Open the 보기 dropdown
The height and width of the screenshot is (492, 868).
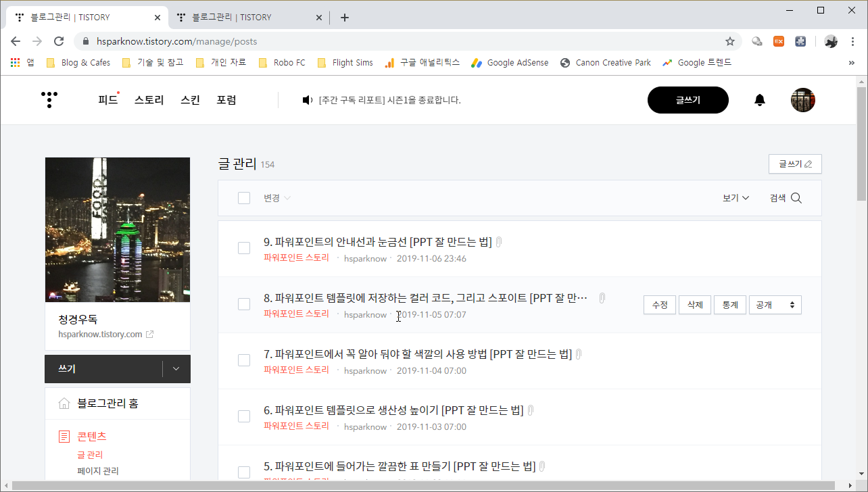(736, 198)
